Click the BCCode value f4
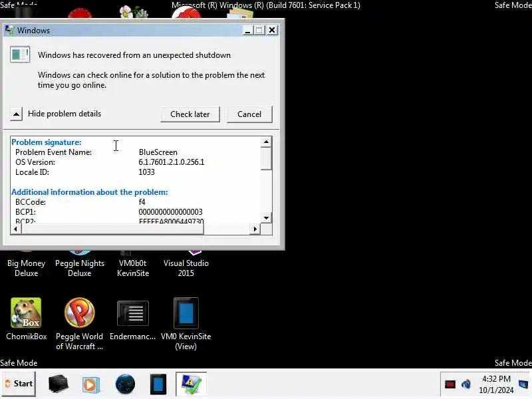Screen dimensions: 532x399 142,202
